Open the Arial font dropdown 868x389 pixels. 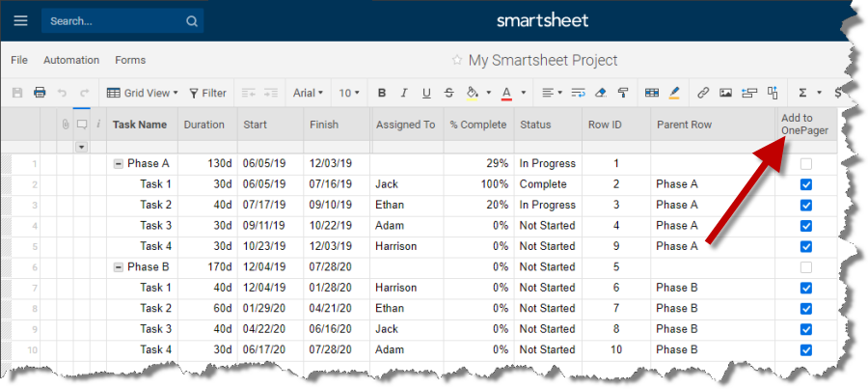pyautogui.click(x=308, y=93)
